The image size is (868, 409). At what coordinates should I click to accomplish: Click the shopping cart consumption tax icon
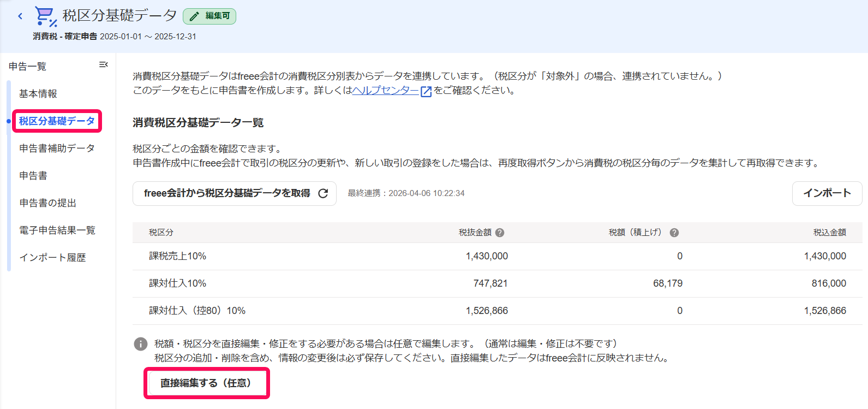(46, 16)
